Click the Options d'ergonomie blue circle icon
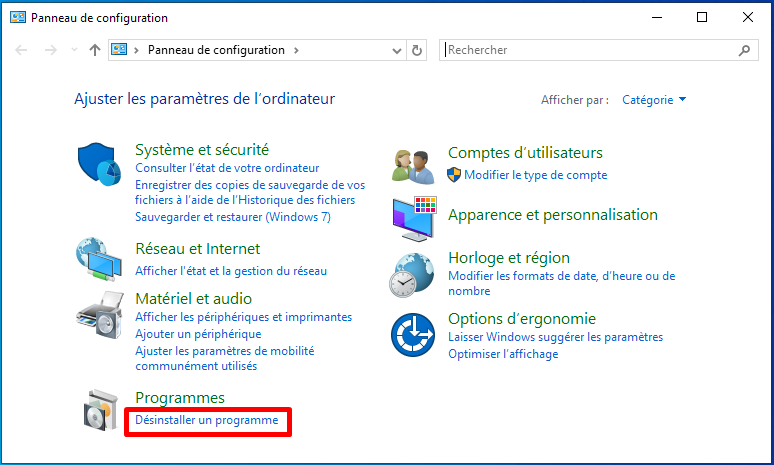The image size is (774, 465). (413, 335)
